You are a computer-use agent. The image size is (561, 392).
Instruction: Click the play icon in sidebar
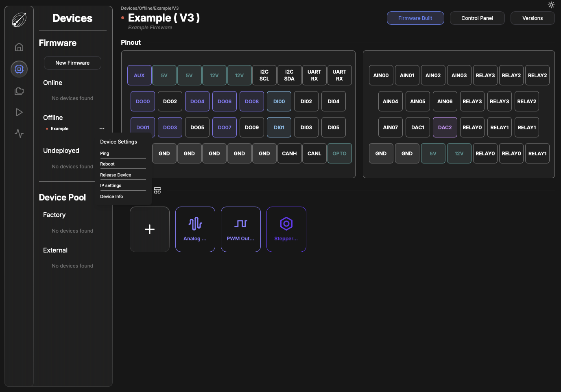[19, 112]
